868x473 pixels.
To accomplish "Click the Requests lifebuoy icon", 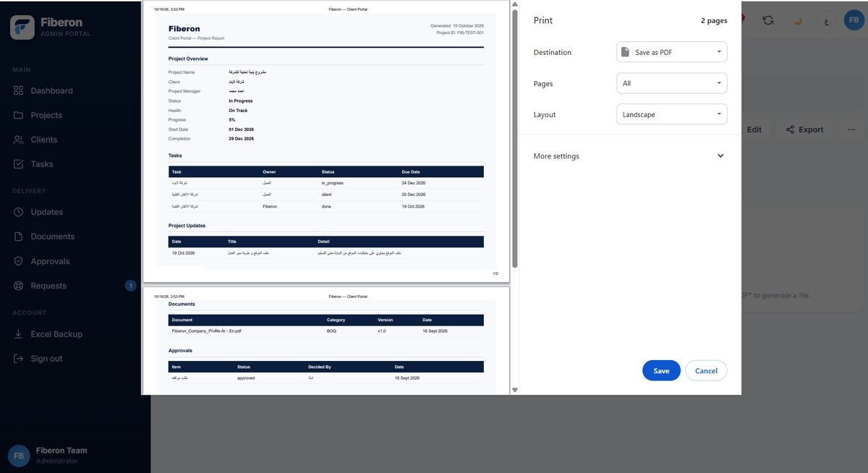I will pos(19,286).
